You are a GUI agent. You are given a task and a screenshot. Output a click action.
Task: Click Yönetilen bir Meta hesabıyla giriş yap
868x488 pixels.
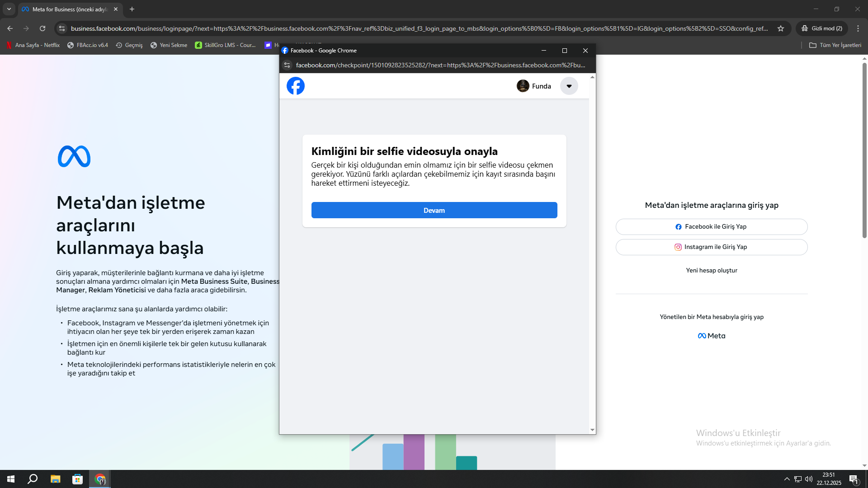tap(712, 317)
